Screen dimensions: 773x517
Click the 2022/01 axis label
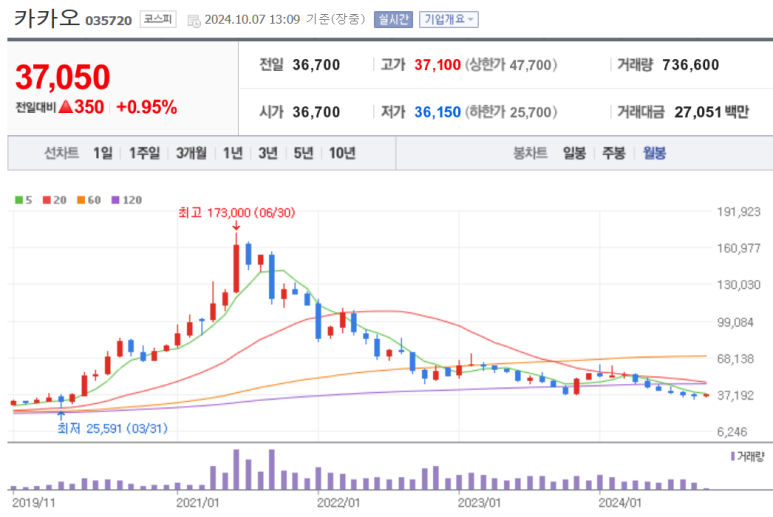[x=339, y=503]
